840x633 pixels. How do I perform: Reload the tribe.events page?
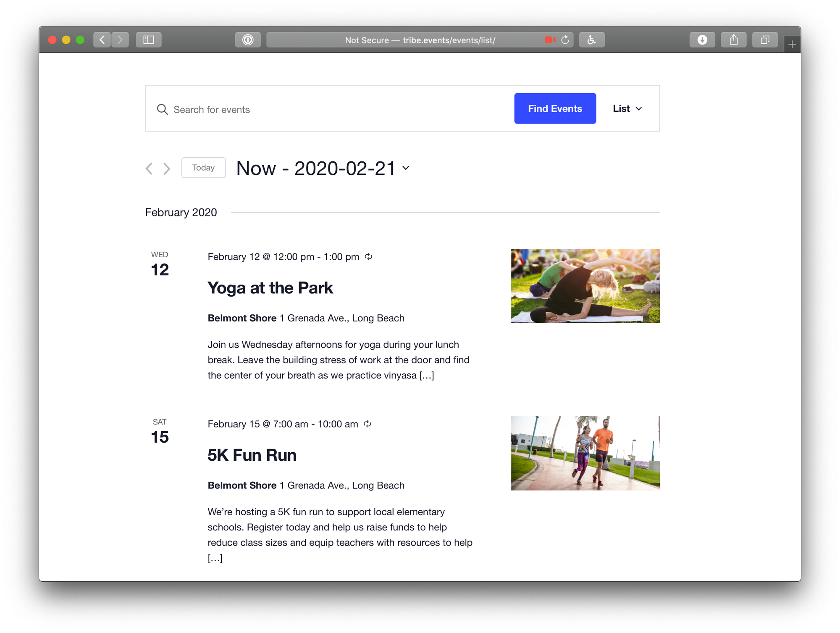[x=565, y=40]
